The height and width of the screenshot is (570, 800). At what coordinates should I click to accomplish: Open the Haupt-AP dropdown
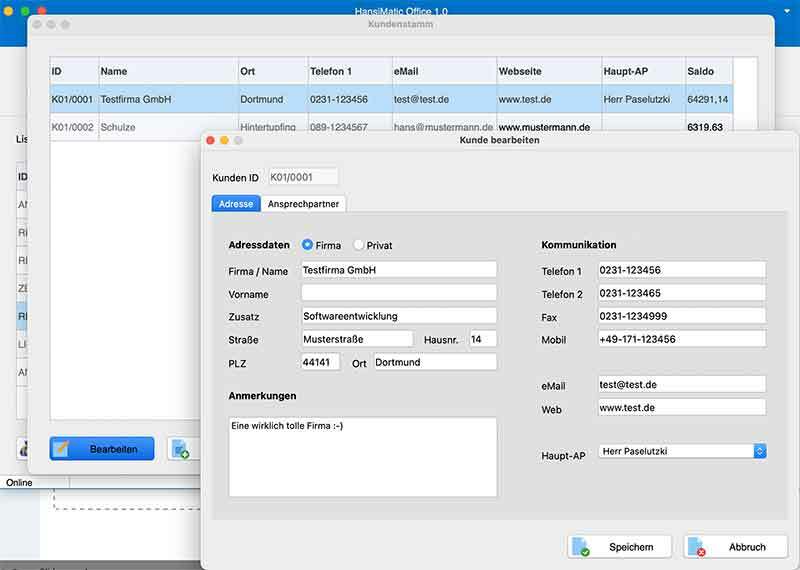coord(682,451)
